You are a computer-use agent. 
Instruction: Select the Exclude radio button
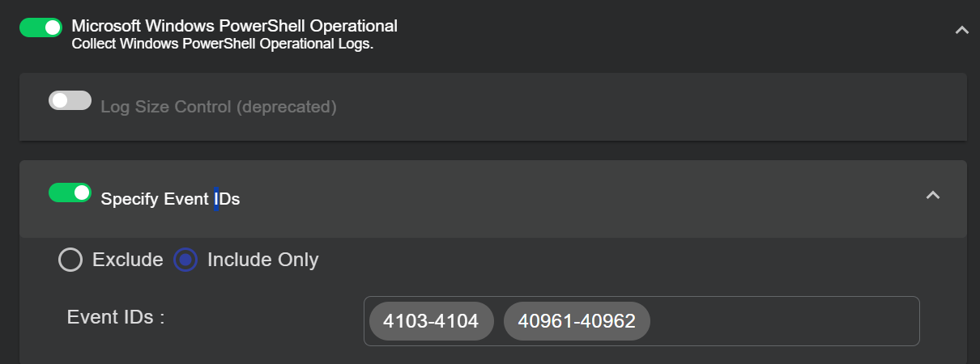pyautogui.click(x=70, y=260)
